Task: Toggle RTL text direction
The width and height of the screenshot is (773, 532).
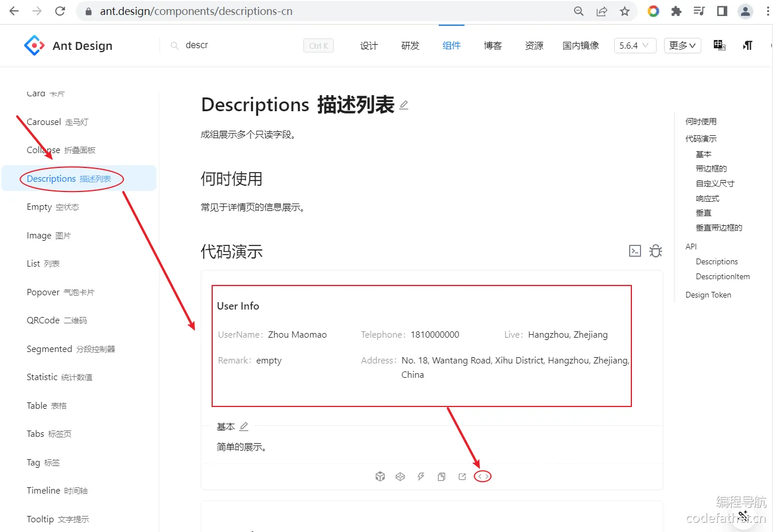Action: 747,45
